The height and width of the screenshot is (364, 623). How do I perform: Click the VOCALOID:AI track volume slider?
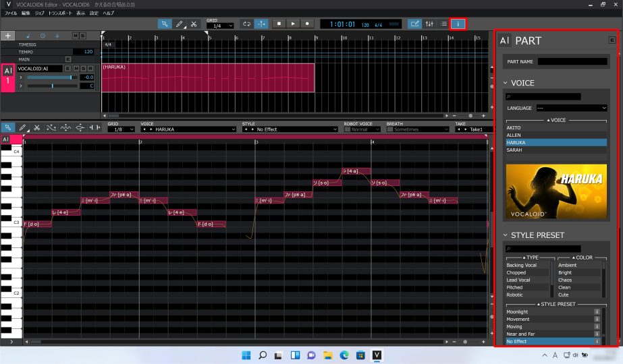[x=51, y=78]
